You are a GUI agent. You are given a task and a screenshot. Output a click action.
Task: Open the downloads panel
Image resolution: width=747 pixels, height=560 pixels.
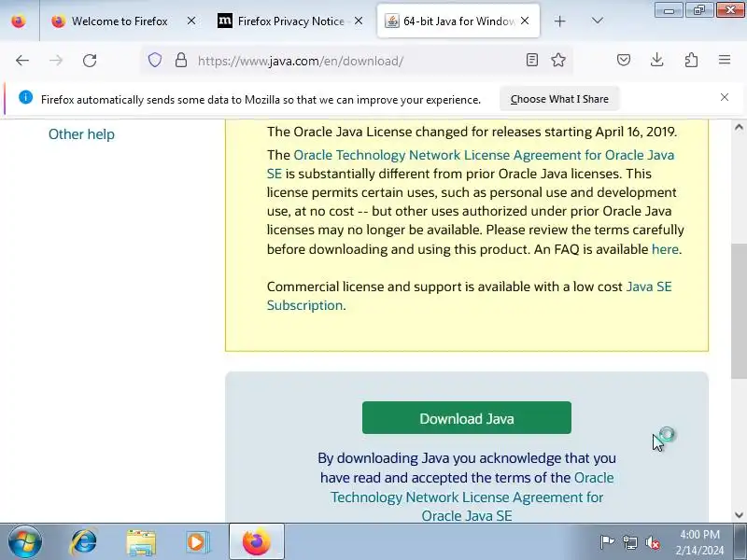[657, 60]
